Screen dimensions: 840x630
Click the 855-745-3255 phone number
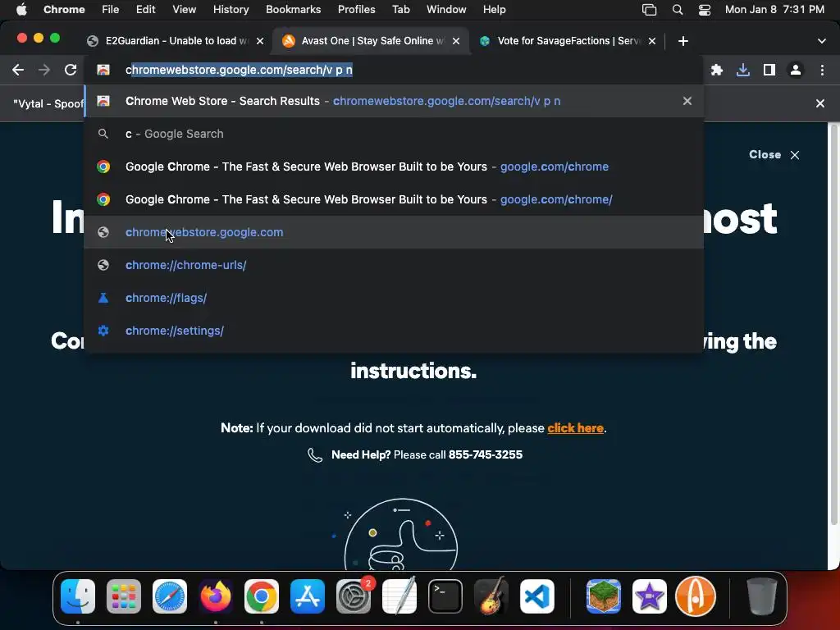pyautogui.click(x=486, y=454)
